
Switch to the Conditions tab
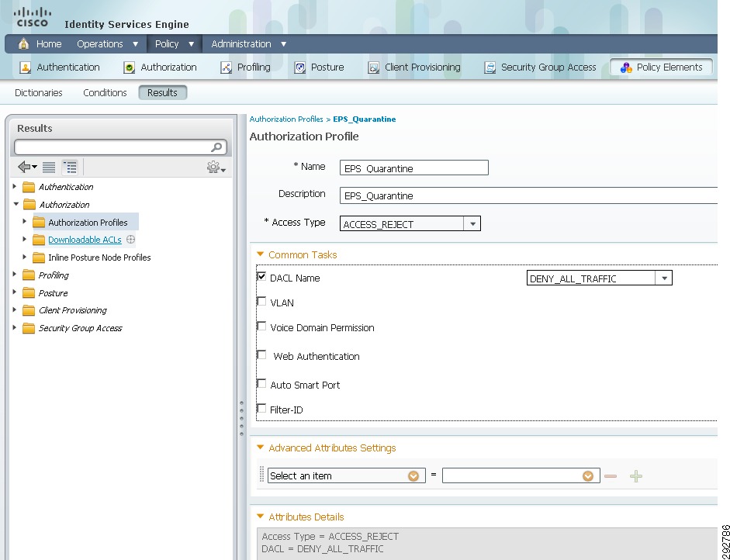(105, 92)
